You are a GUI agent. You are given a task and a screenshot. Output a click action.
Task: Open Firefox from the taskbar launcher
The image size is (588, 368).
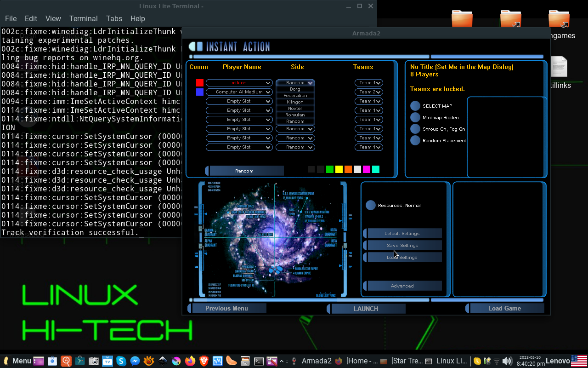(190, 361)
